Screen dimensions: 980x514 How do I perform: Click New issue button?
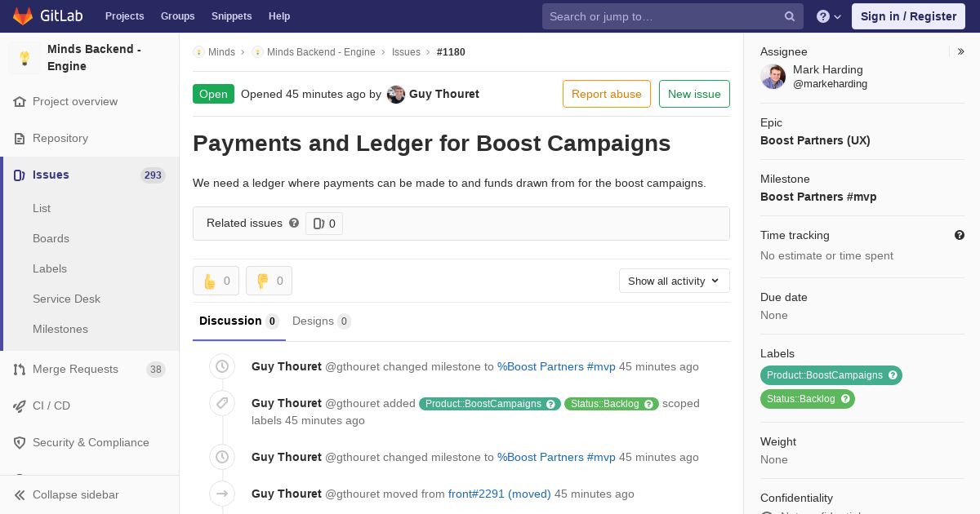(x=694, y=94)
